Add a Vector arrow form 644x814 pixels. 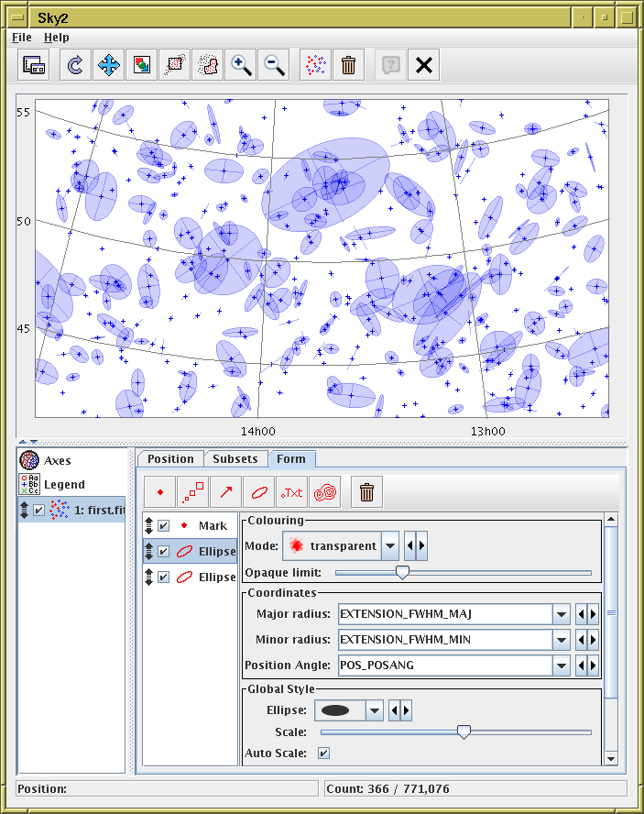tap(226, 492)
